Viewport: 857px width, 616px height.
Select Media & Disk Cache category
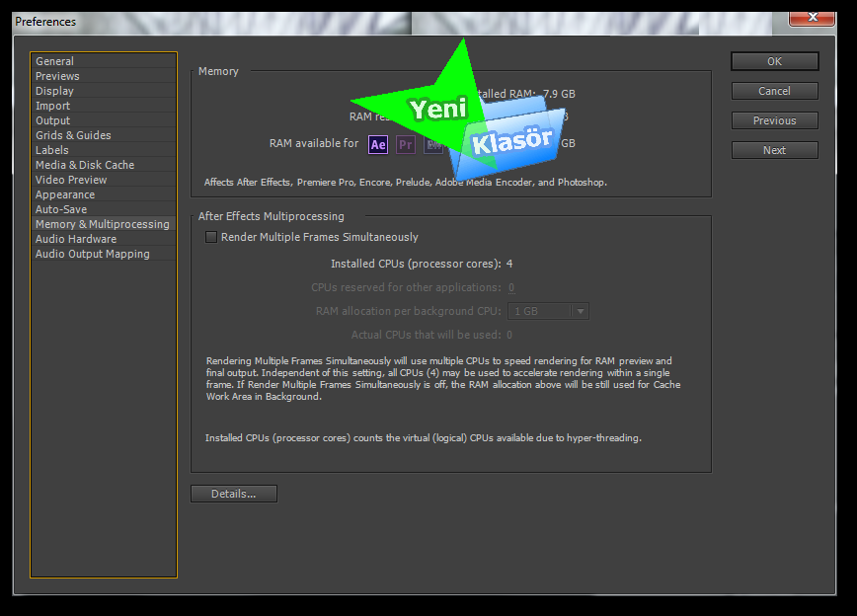85,165
